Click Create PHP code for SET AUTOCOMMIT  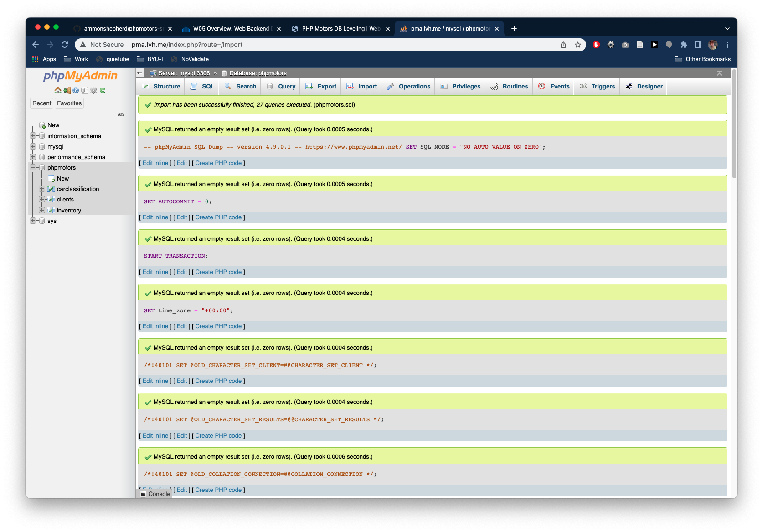coord(218,217)
